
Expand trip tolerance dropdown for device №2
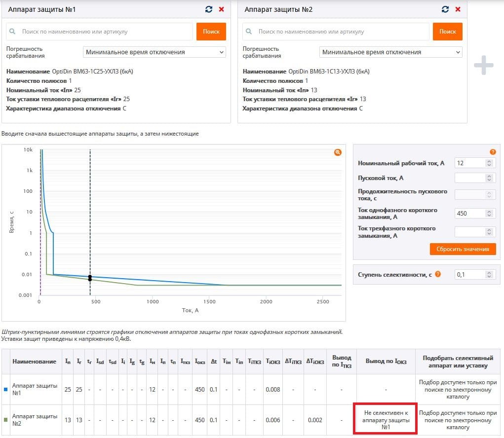390,52
